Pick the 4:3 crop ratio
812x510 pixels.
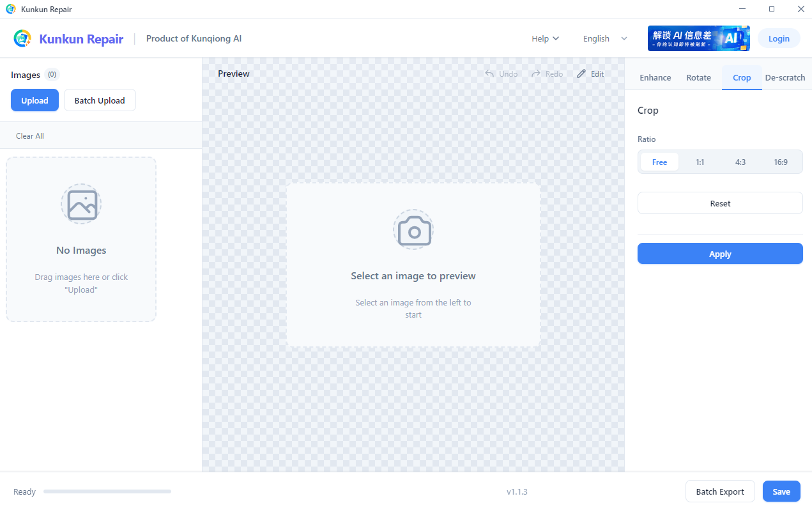coord(740,162)
